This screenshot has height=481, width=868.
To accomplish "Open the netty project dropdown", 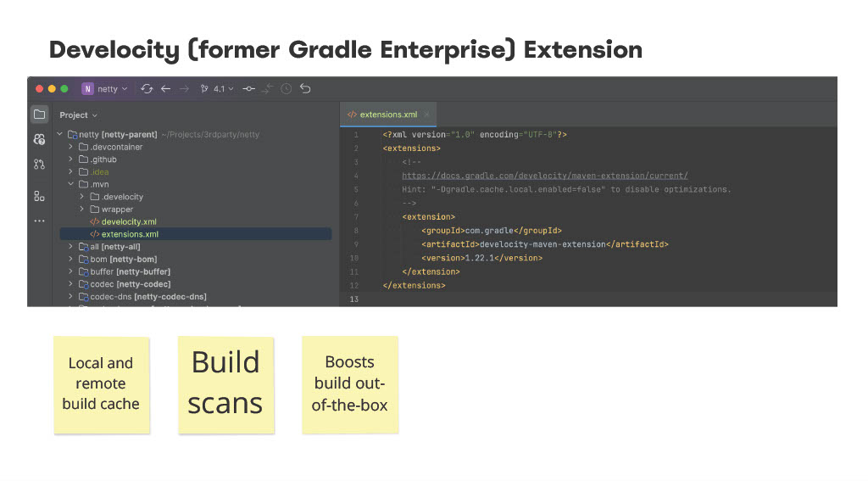I will tap(113, 89).
